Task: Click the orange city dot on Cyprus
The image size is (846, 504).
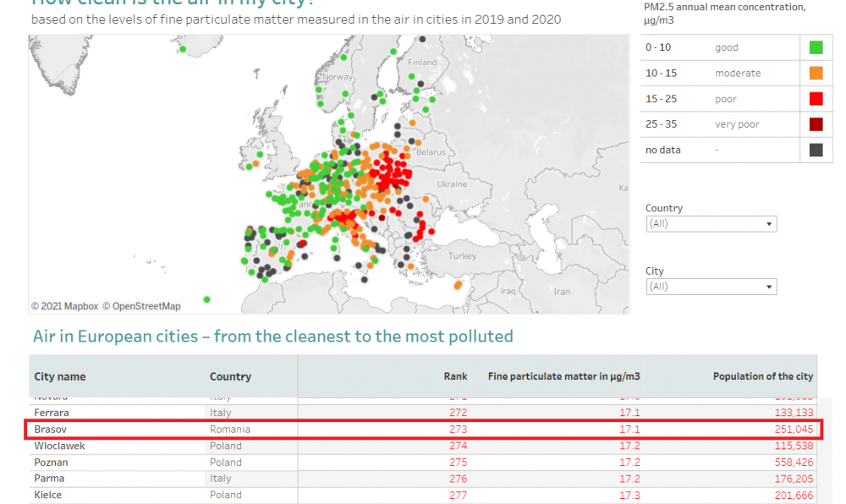Action: click(x=459, y=285)
